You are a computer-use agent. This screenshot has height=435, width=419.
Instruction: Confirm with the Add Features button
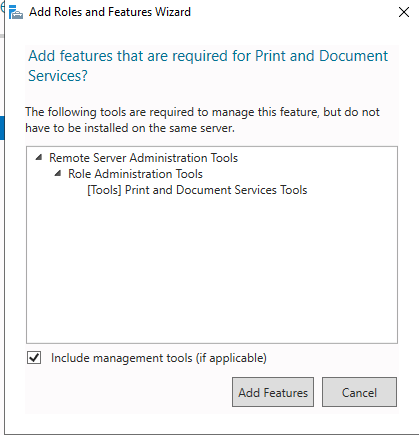(273, 392)
